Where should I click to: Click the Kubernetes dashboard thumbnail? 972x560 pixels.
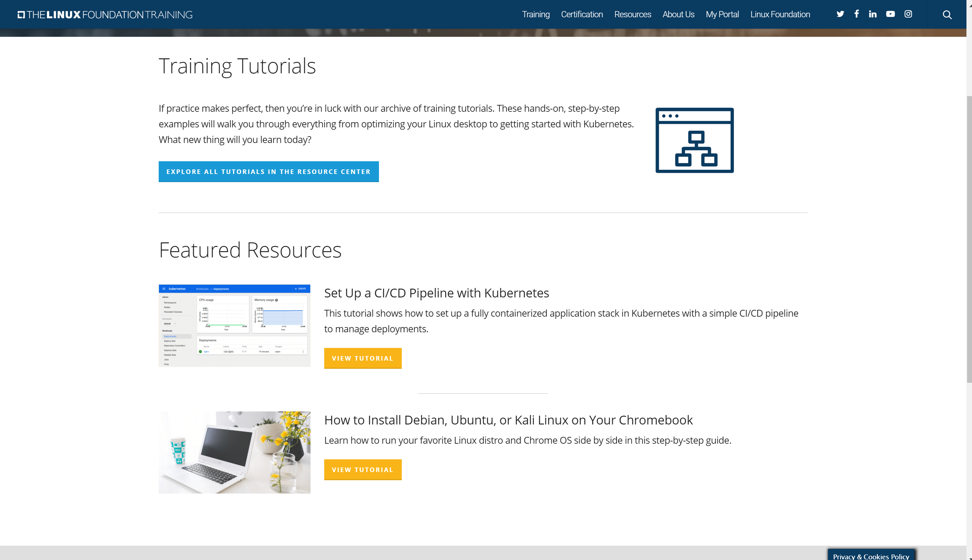[234, 325]
